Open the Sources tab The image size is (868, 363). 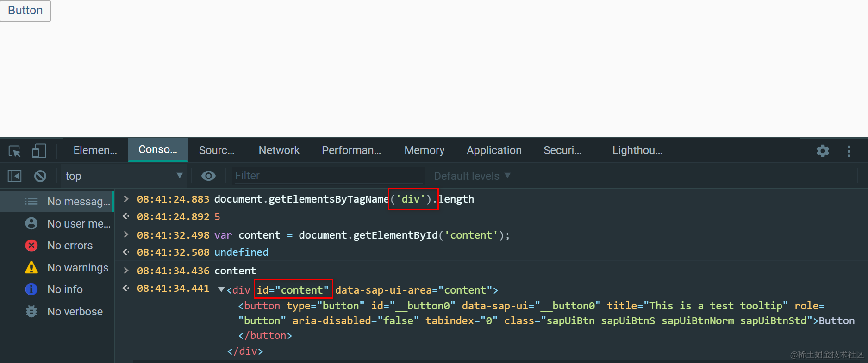pyautogui.click(x=217, y=150)
